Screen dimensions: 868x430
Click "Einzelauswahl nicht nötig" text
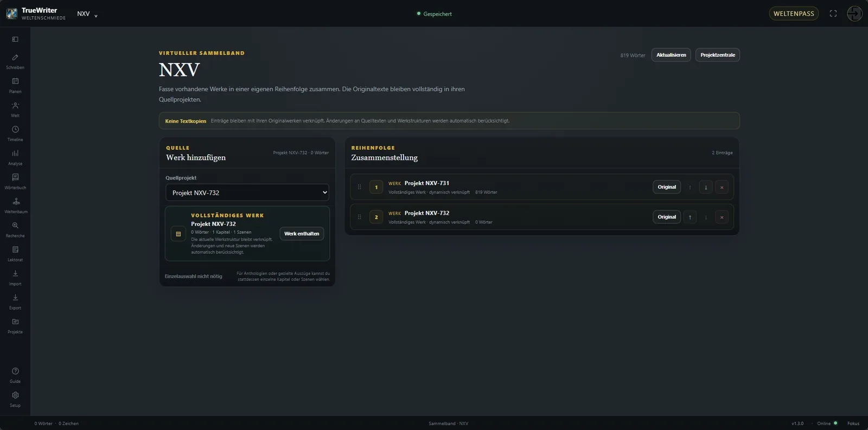click(194, 277)
